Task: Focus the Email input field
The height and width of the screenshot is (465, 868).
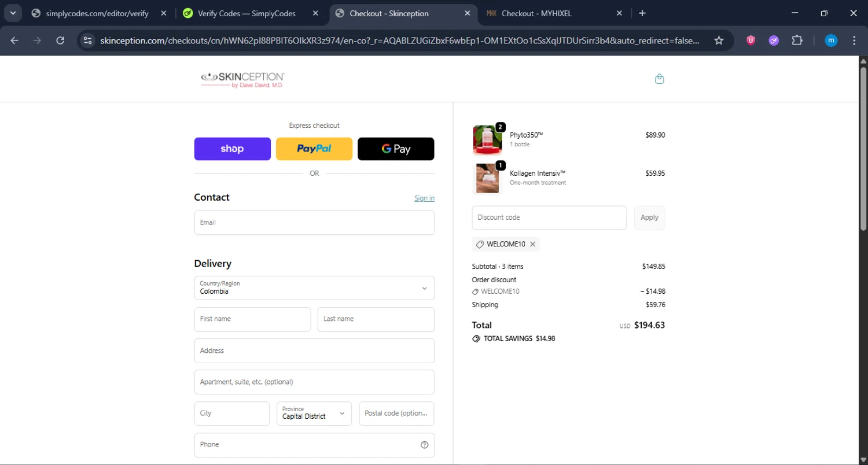Action: (x=314, y=223)
